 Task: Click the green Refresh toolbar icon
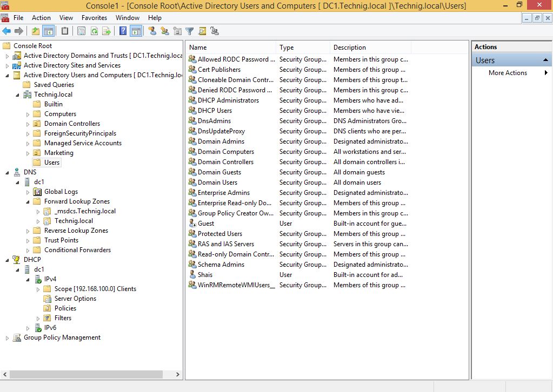[94, 31]
